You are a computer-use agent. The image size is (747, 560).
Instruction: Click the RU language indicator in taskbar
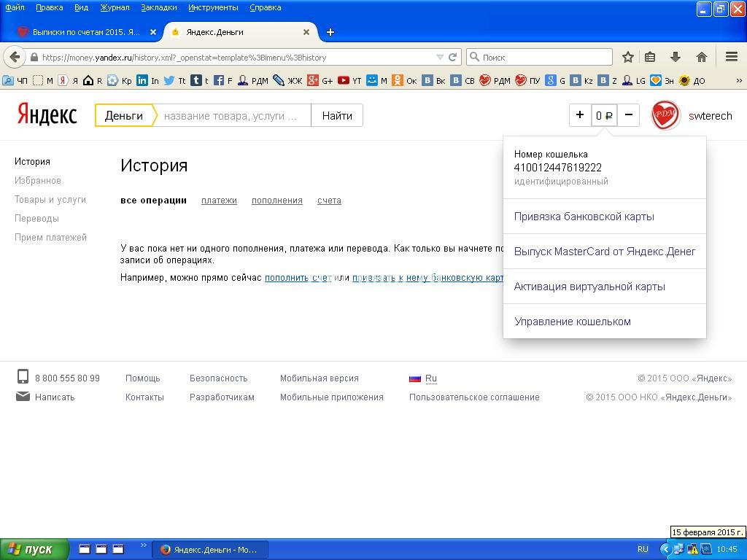pos(642,549)
